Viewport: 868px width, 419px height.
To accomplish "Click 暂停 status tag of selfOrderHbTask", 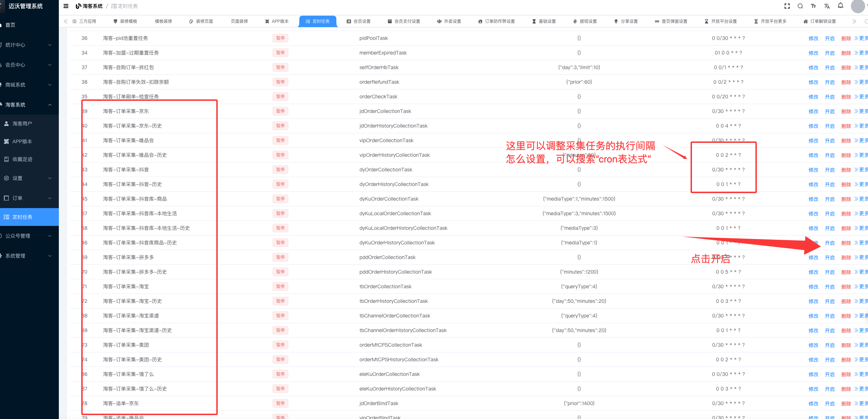I will (x=280, y=67).
